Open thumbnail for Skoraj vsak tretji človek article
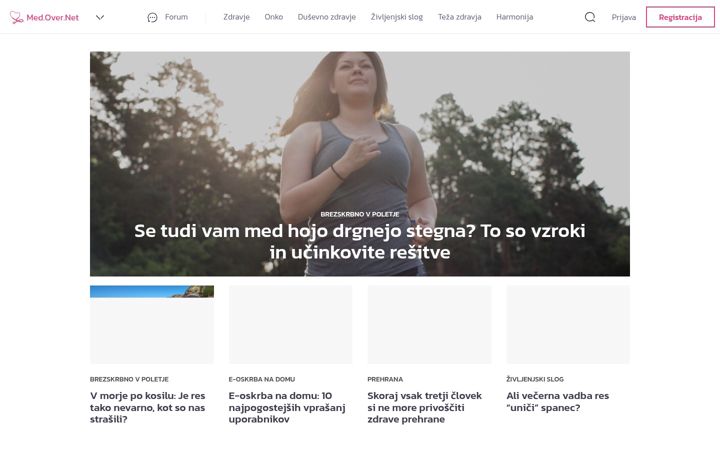The image size is (720, 450). click(x=429, y=325)
